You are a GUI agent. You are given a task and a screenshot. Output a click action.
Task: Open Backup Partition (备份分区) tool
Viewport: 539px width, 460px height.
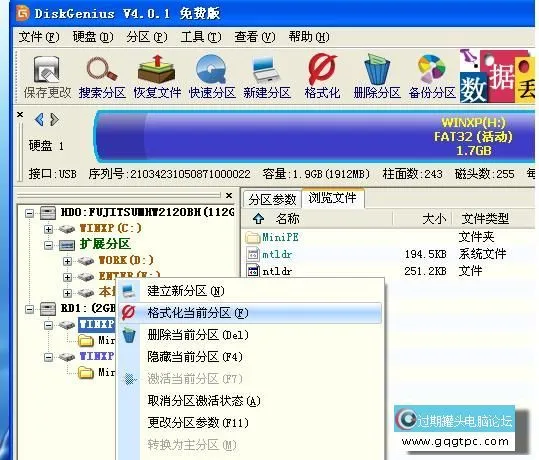click(432, 77)
